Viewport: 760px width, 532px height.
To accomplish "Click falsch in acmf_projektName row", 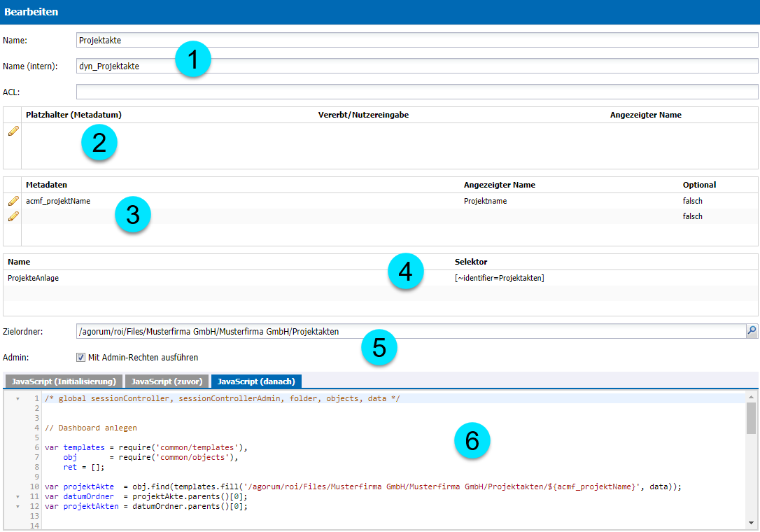I will (693, 201).
